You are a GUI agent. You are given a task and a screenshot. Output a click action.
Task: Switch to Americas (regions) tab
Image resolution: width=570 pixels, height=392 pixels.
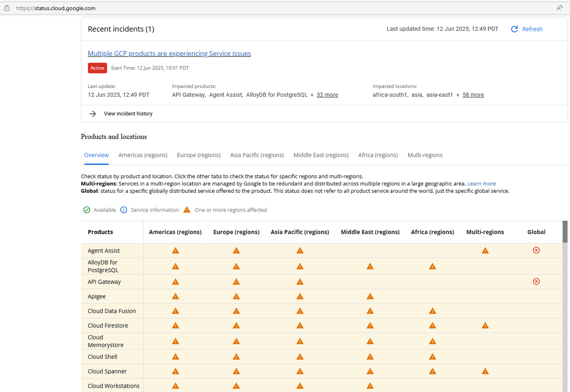tap(143, 155)
